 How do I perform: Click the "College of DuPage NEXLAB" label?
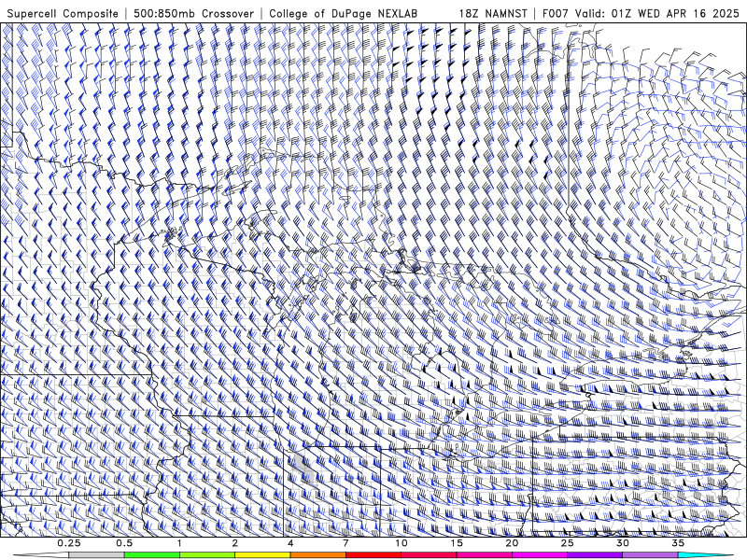pos(343,13)
